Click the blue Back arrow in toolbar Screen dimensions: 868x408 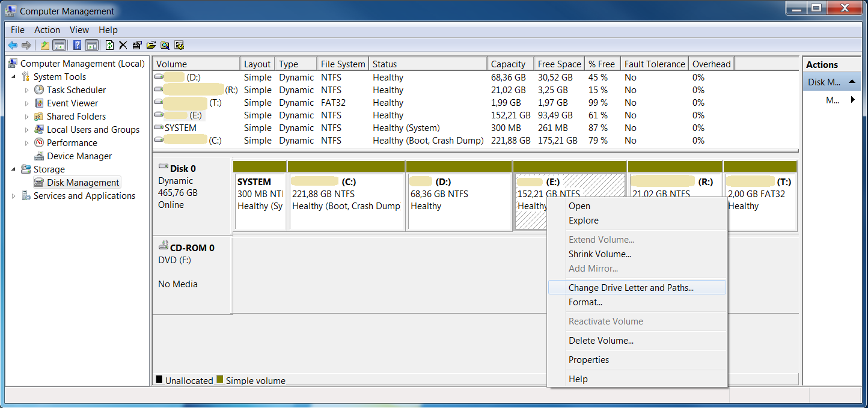[x=12, y=45]
